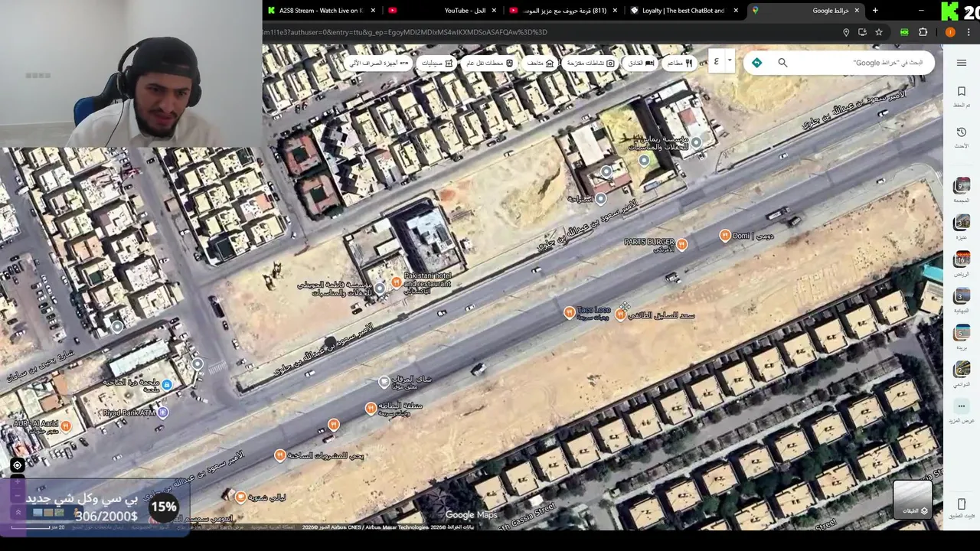This screenshot has height=551, width=980.
Task: Expand the input tools dropdown arrow
Action: pyautogui.click(x=730, y=62)
